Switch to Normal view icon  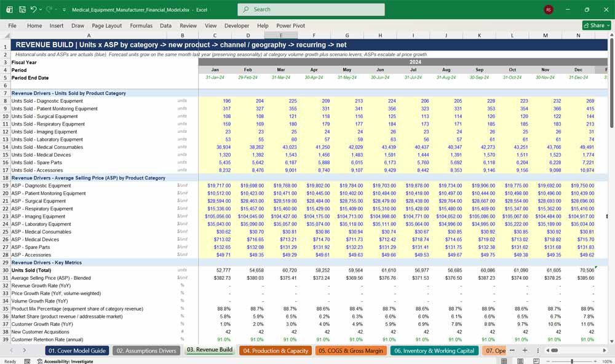tap(504, 361)
